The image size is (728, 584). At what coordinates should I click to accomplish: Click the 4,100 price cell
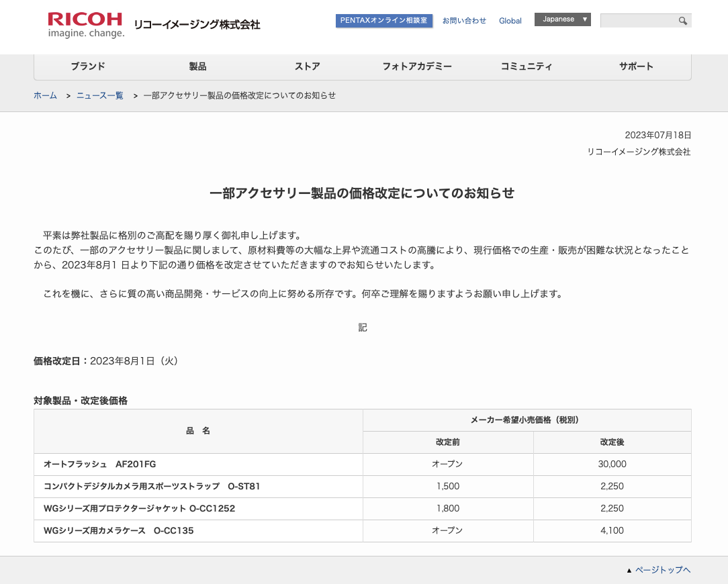(612, 530)
